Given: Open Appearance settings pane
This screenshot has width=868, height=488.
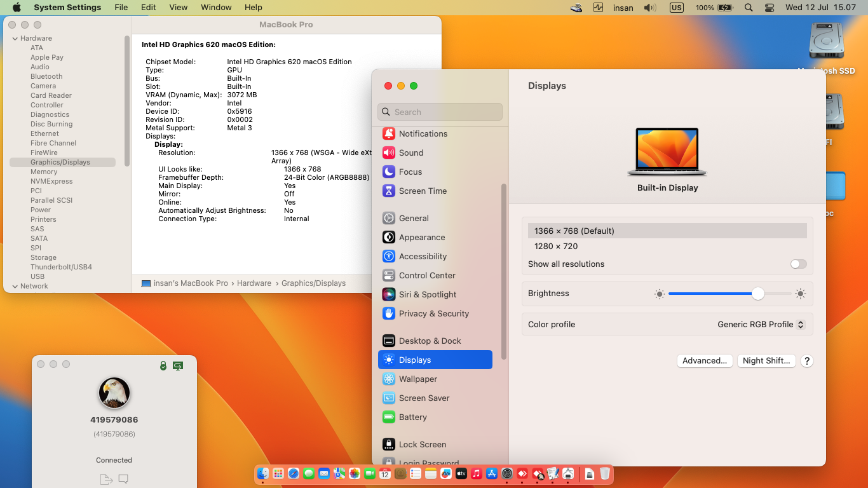Looking at the screenshot, I should 436,237.
